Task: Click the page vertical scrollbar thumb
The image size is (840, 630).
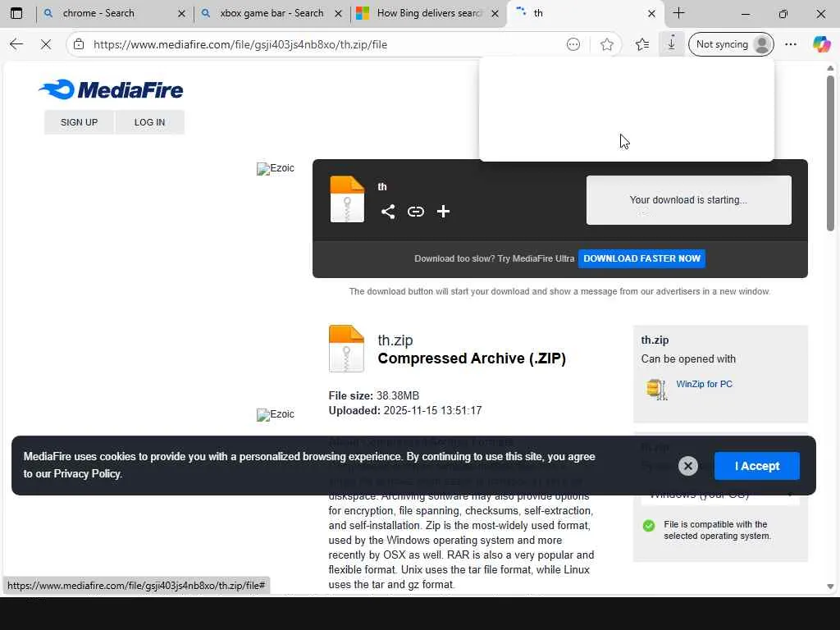Action: (x=830, y=153)
